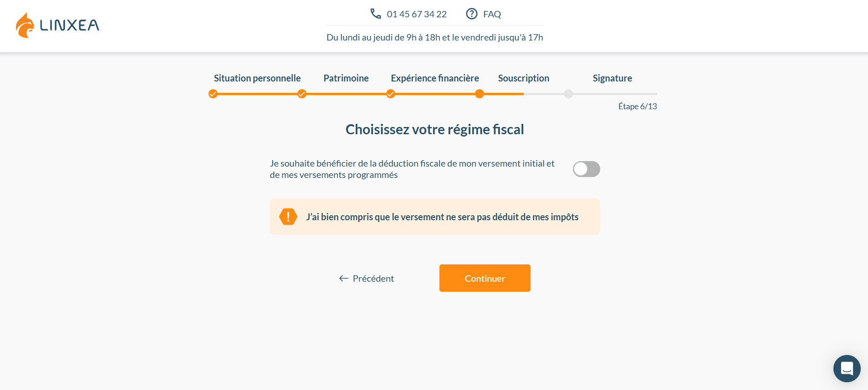The height and width of the screenshot is (390, 868).
Task: Click the phone icon next to the number
Action: pos(375,14)
